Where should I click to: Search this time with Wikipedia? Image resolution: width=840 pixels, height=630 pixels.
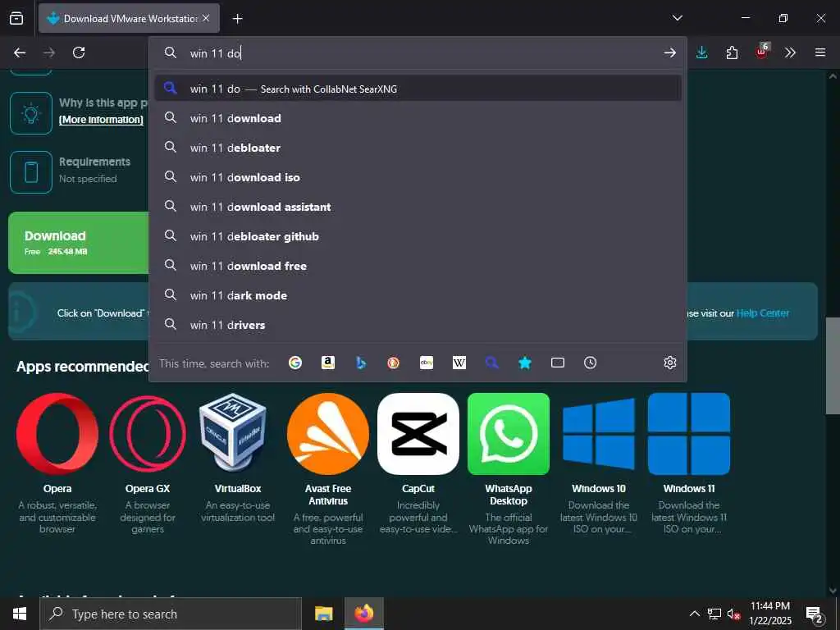click(459, 363)
